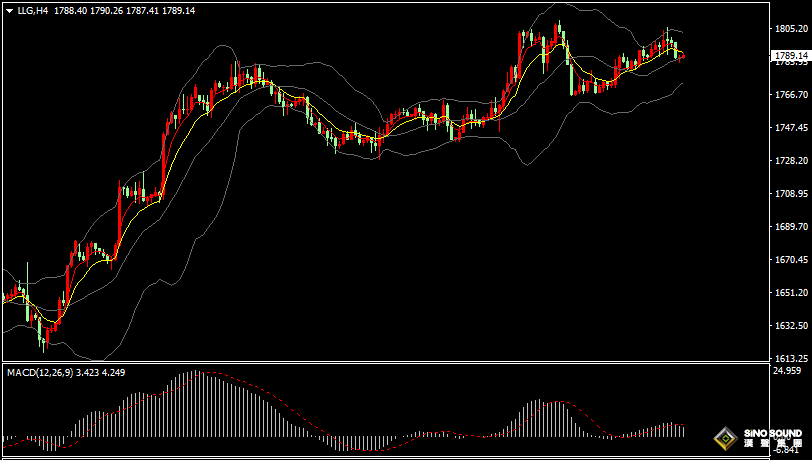Click the Sino Sound diamond logo icon
812x460 pixels.
click(x=725, y=437)
